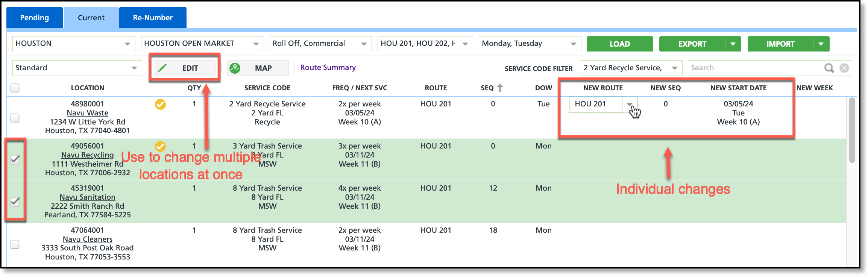Image resolution: width=868 pixels, height=276 pixels.
Task: Switch to the Pending tab
Action: 35,18
